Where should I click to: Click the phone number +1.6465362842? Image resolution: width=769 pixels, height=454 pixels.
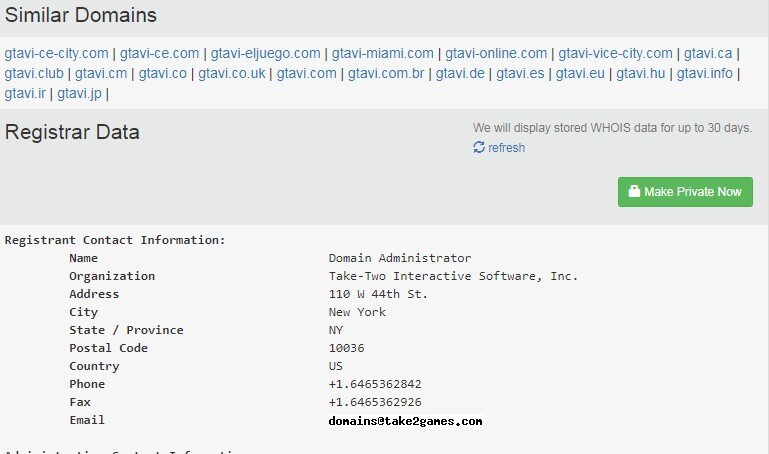[375, 384]
